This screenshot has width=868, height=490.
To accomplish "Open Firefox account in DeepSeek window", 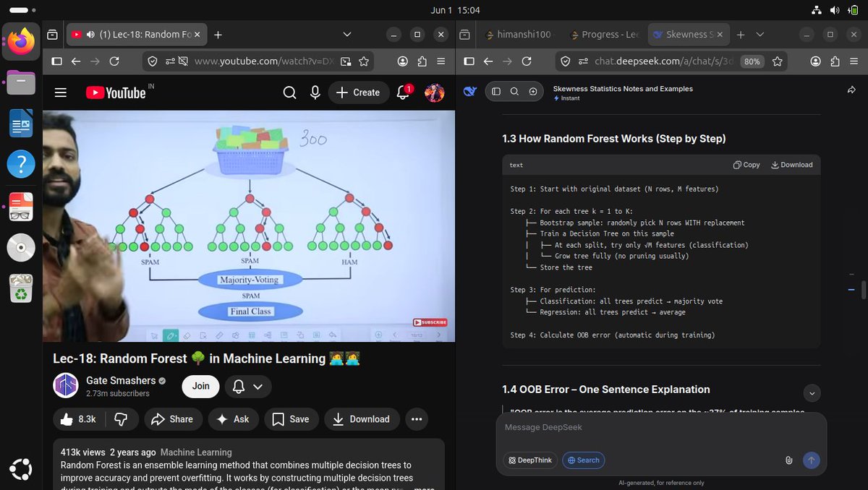I will click(x=816, y=61).
